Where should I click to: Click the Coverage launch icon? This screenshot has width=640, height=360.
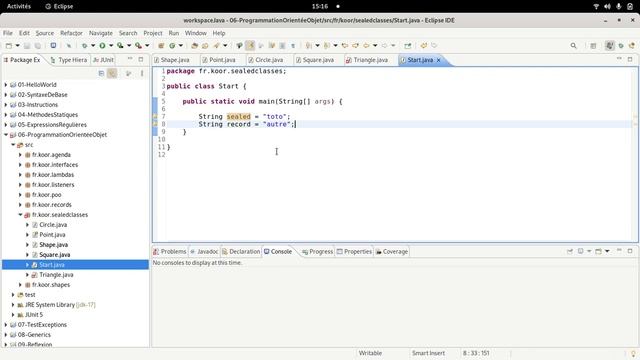click(120, 46)
